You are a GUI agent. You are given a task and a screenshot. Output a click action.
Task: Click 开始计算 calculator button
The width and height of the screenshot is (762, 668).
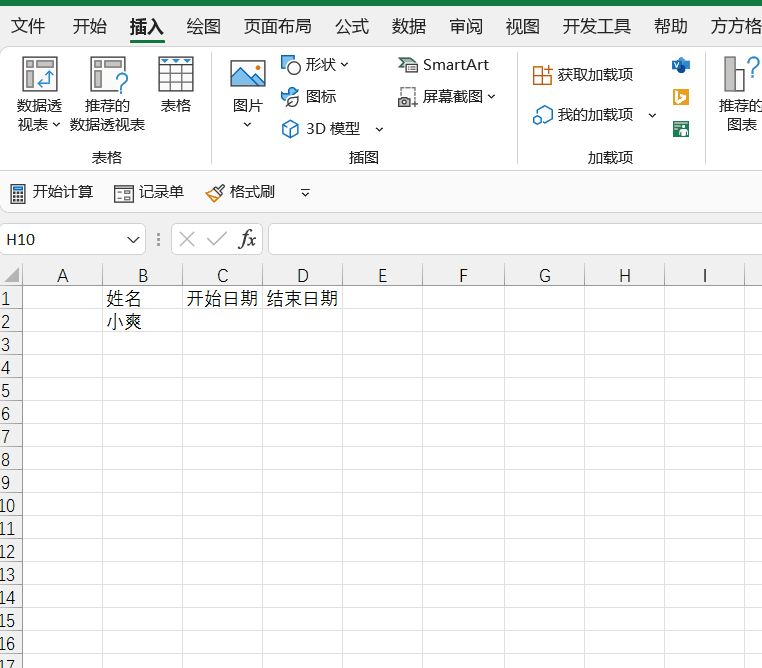[x=52, y=192]
